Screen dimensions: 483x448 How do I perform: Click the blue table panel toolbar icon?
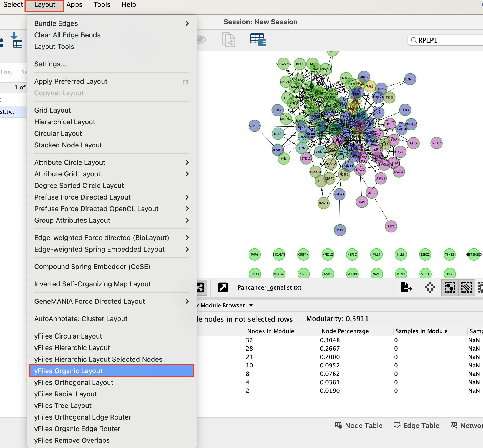click(x=258, y=40)
